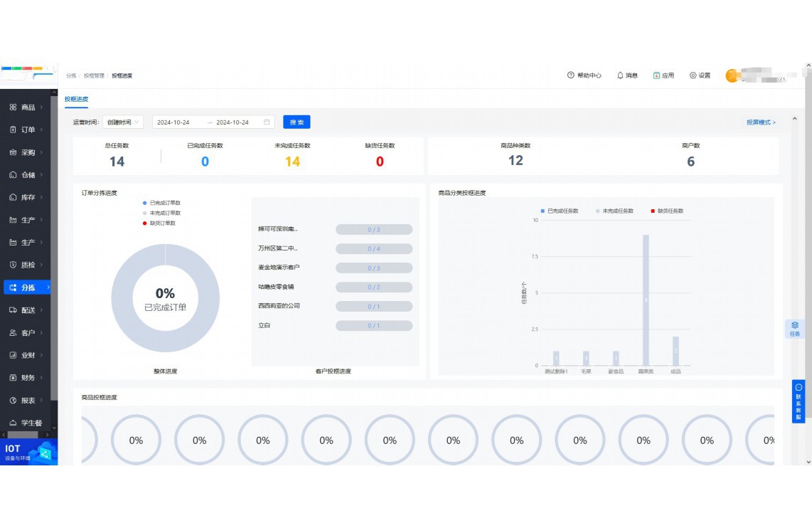Open the floating 任务 layers icon

click(x=795, y=325)
